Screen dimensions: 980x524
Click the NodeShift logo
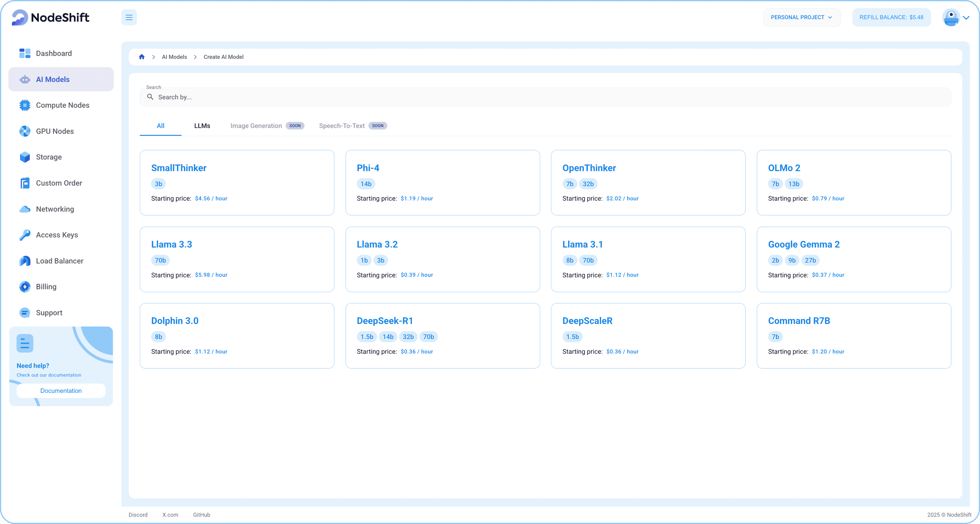(x=51, y=18)
